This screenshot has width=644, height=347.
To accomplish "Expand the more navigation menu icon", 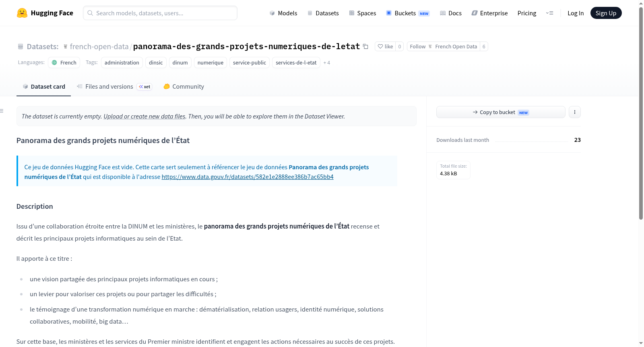I will coord(549,13).
